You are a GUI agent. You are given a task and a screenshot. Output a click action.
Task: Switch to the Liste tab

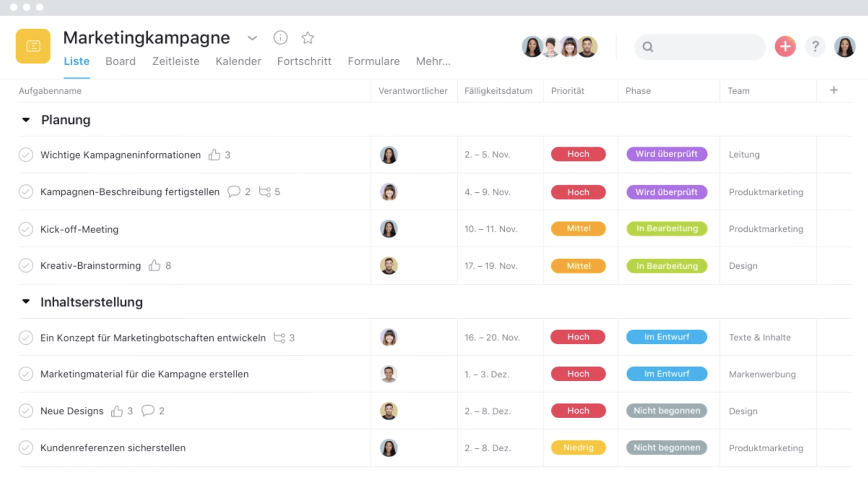76,61
